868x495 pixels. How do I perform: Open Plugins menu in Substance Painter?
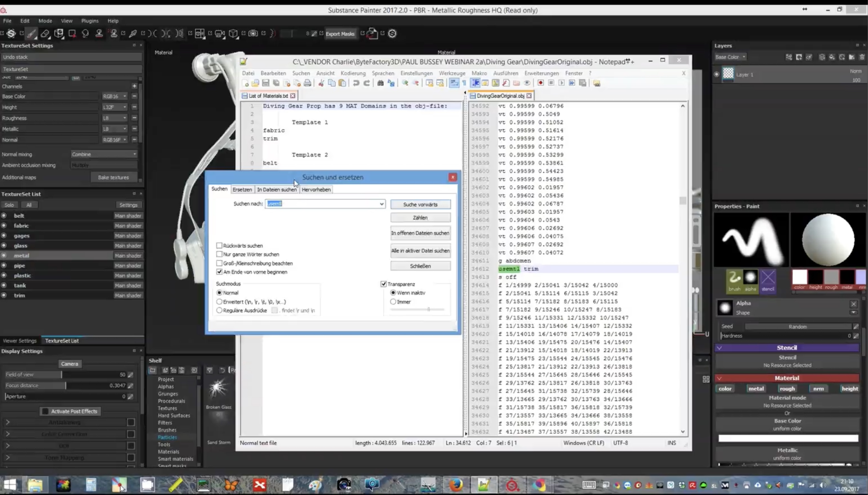coord(90,21)
